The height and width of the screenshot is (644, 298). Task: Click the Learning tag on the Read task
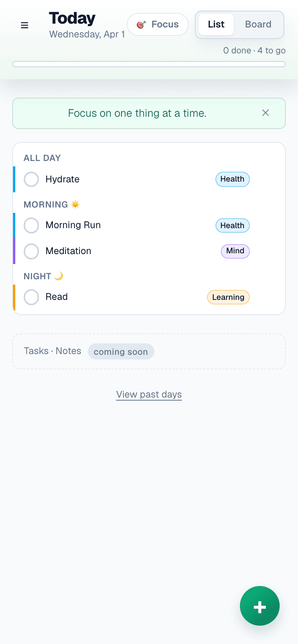tap(228, 297)
